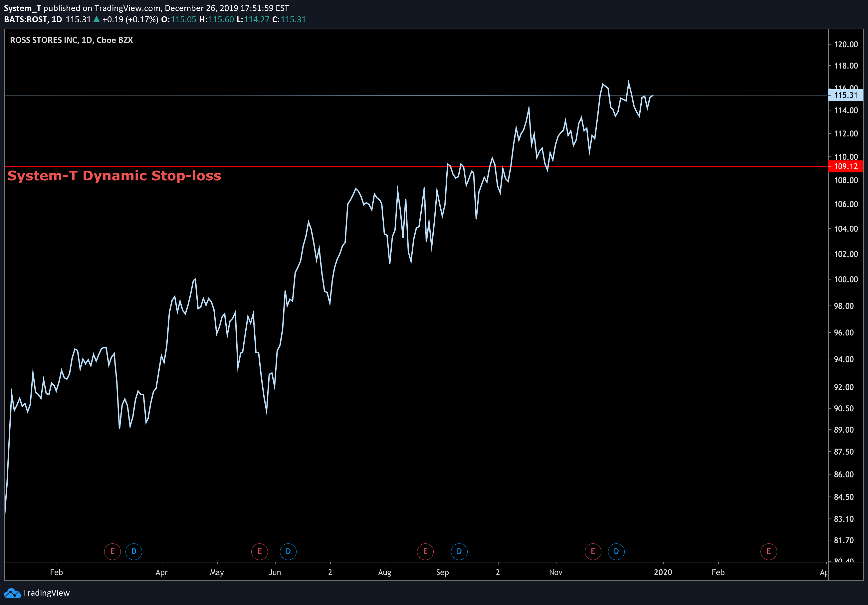Click the TradingView wordmark at bottom left
Viewport: 868px width, 605px height.
(46, 593)
